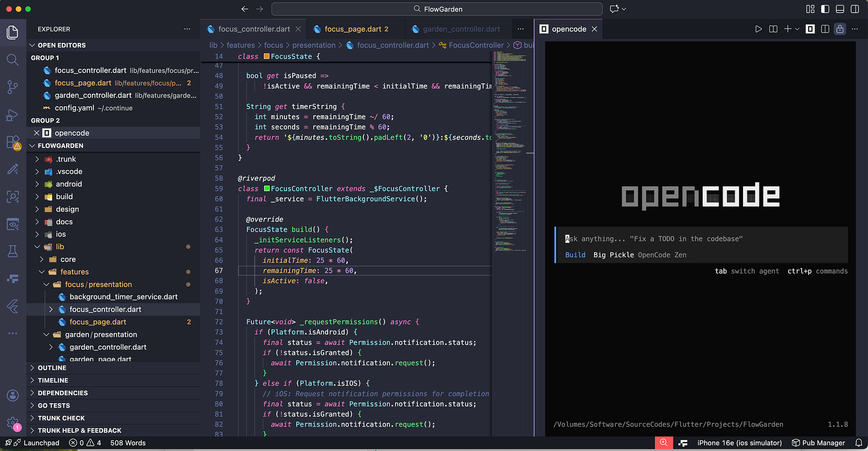Click the code minimap
The height and width of the screenshot is (451, 868).
tap(510, 152)
